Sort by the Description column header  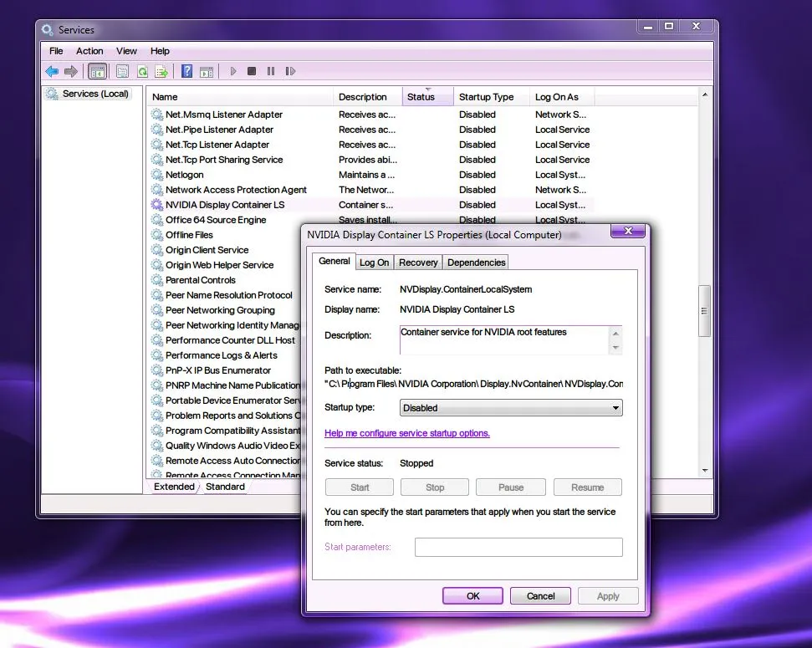368,97
